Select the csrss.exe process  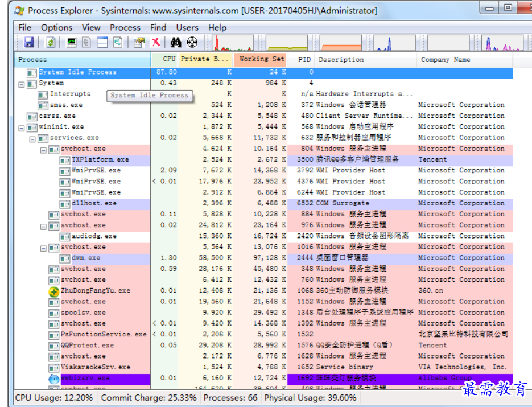[263, 116]
